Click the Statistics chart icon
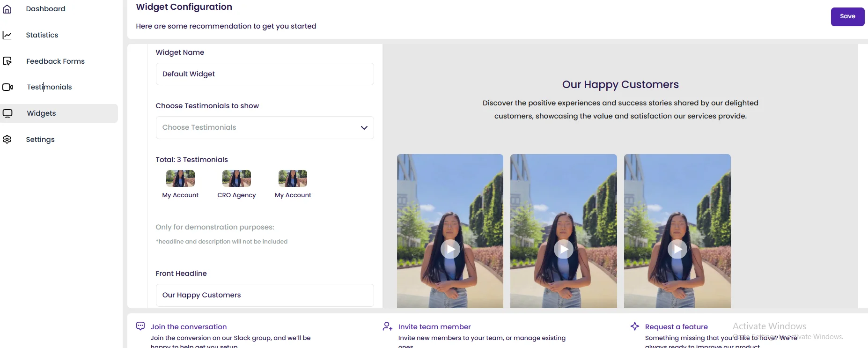This screenshot has width=868, height=348. click(x=7, y=35)
